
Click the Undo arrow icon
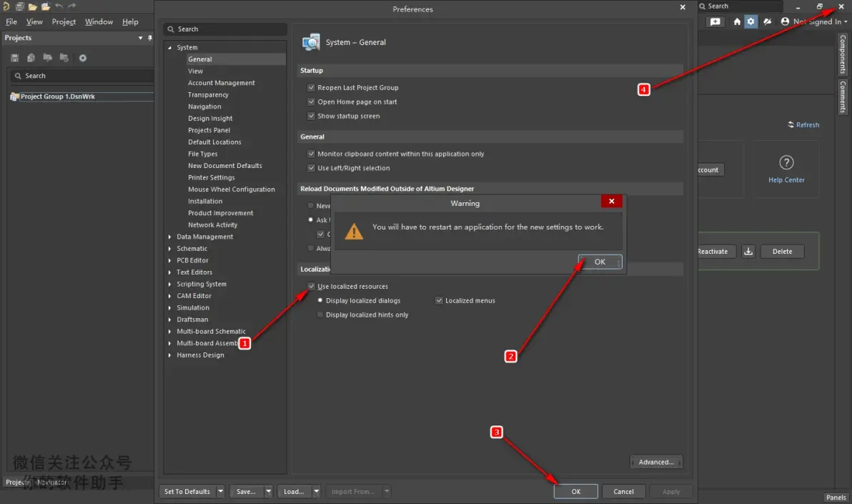[x=59, y=6]
